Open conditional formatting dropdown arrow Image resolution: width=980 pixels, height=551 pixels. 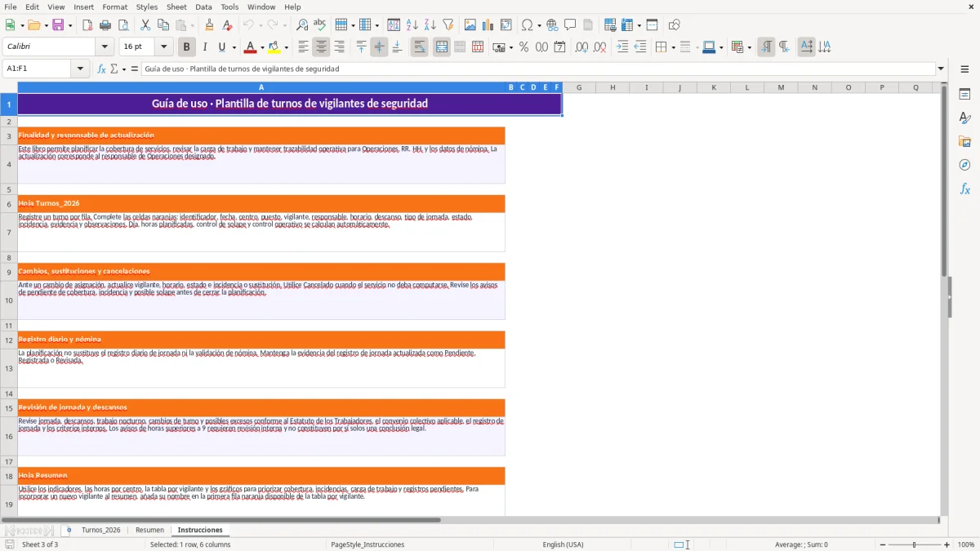pos(749,47)
